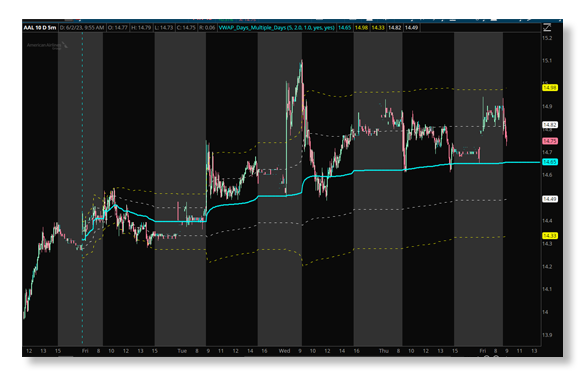Click the R: 0.06 range value
The height and width of the screenshot is (375, 585).
click(207, 28)
